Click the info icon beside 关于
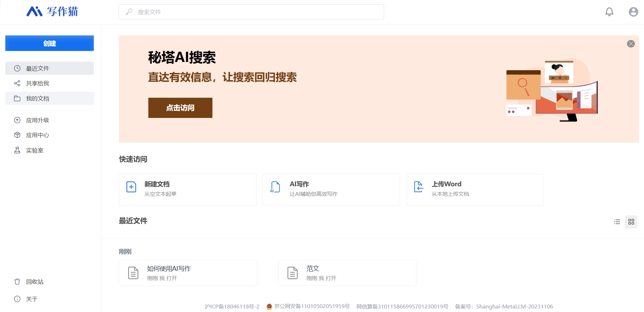644x312 pixels. pos(17,299)
